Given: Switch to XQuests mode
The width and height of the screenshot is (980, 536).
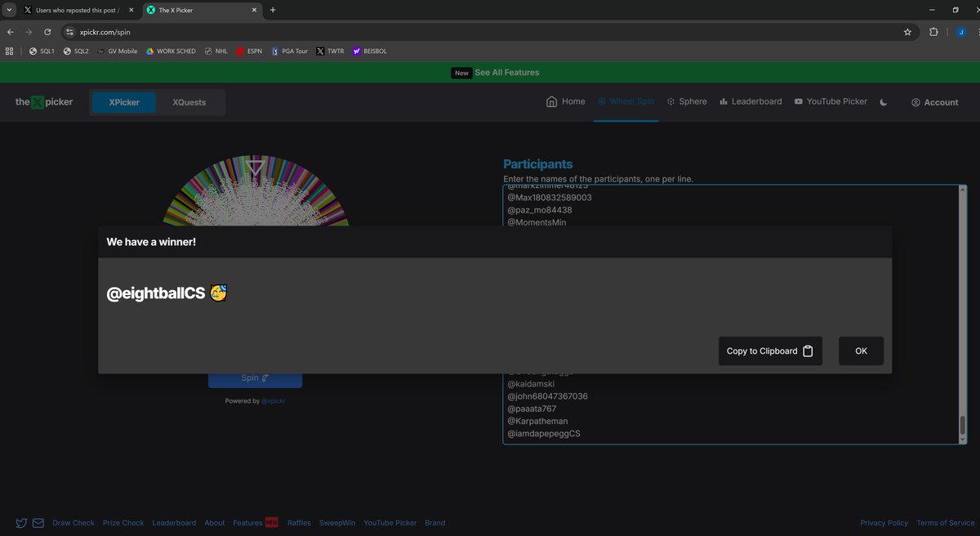Looking at the screenshot, I should (x=189, y=102).
